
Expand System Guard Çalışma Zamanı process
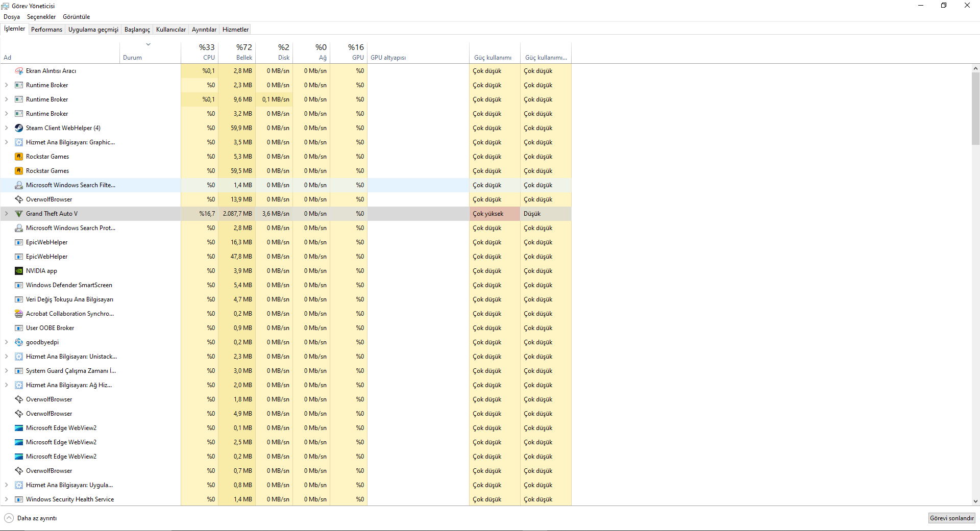6,371
